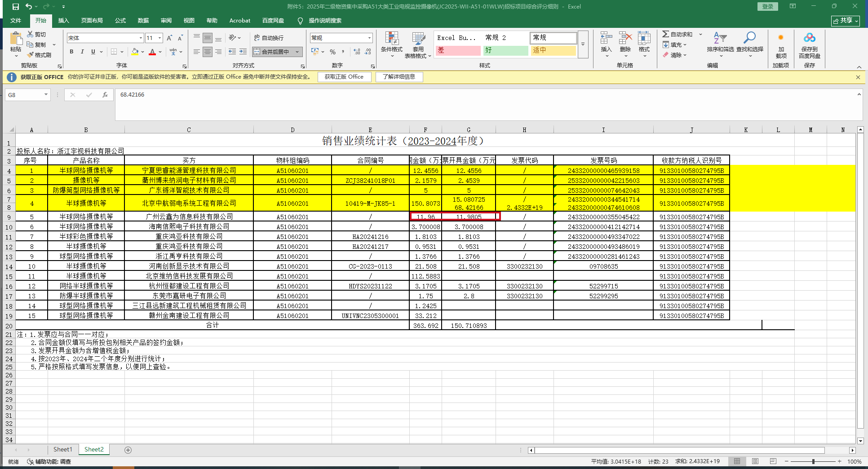Screen dimensions: 868x469
Task: Apply the yellow fill color swatch
Action: tap(135, 52)
